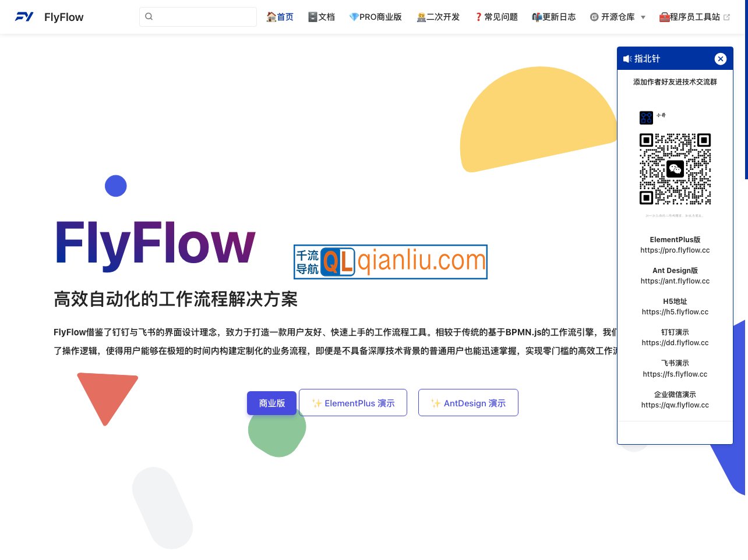
Task: Click the books icon beside 更新日志
Action: coord(535,17)
